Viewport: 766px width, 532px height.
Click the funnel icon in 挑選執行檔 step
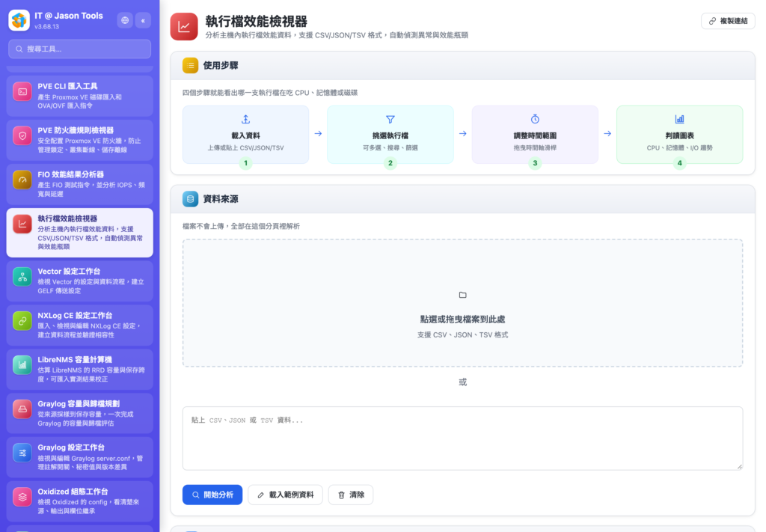click(390, 119)
